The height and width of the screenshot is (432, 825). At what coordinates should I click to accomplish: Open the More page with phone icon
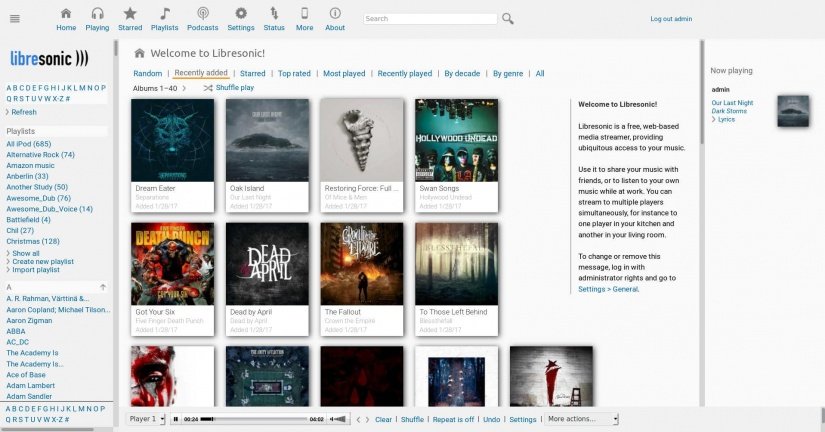[x=305, y=19]
